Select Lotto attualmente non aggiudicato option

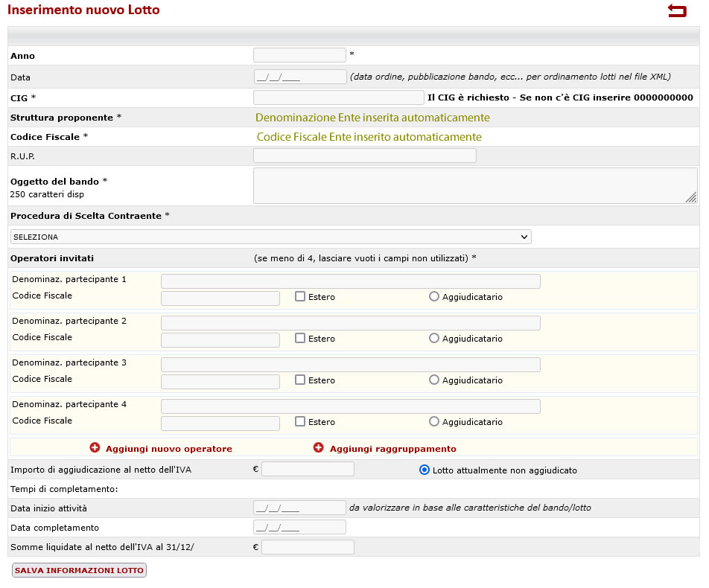pyautogui.click(x=425, y=470)
